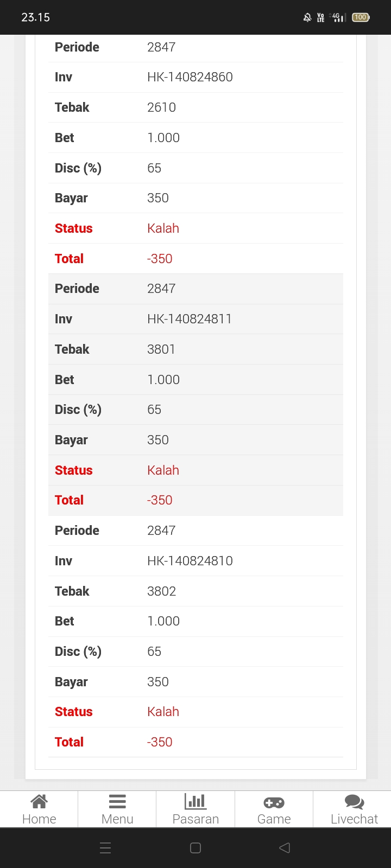Open the Menu hamburger icon

[117, 801]
